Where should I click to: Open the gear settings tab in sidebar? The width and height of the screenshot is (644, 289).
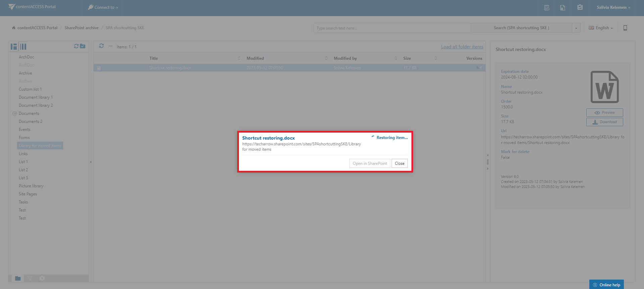[42, 278]
